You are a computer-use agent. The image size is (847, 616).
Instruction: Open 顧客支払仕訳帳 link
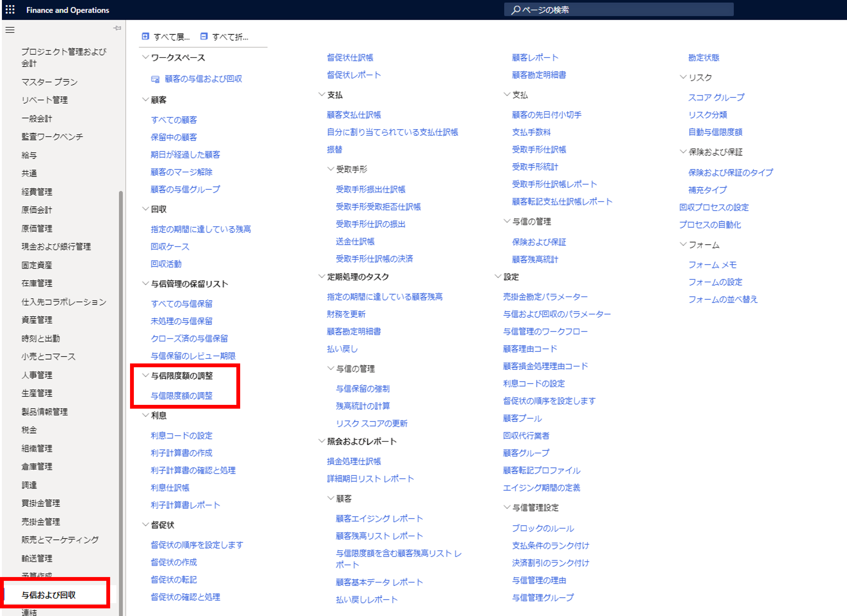tap(354, 115)
